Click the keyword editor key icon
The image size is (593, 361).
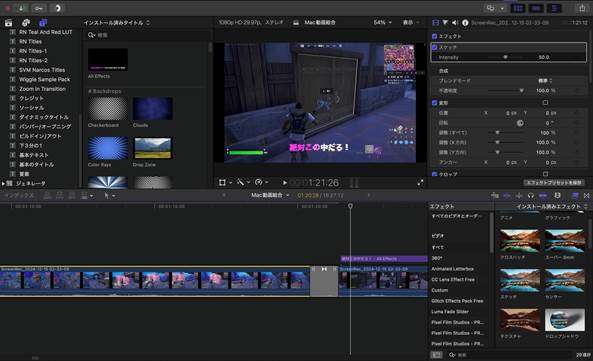tap(39, 8)
